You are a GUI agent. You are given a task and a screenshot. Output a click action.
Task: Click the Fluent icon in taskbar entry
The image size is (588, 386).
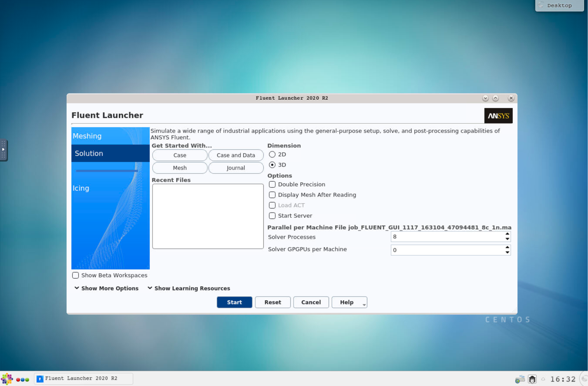40,379
